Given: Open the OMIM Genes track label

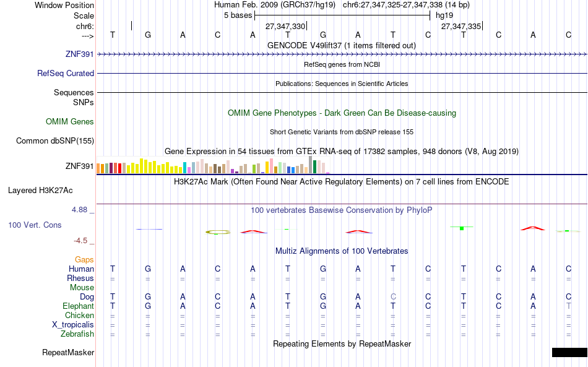Looking at the screenshot, I should [x=69, y=121].
